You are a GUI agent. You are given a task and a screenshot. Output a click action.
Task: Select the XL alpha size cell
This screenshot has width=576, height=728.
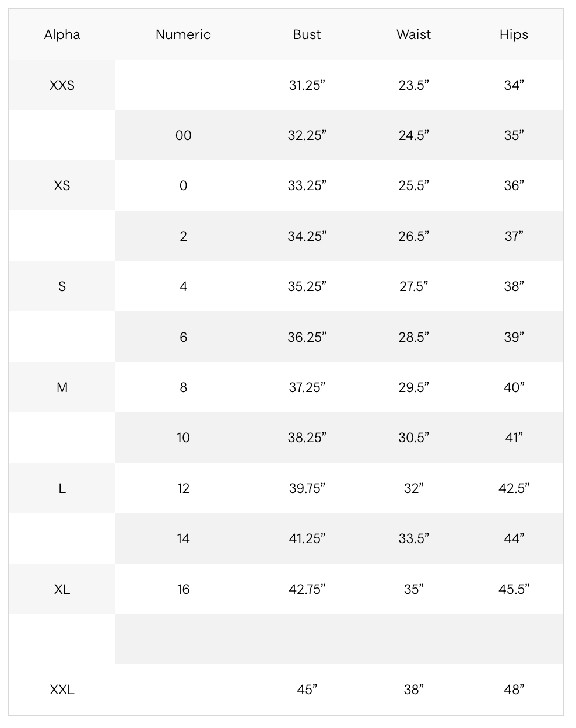click(x=62, y=589)
